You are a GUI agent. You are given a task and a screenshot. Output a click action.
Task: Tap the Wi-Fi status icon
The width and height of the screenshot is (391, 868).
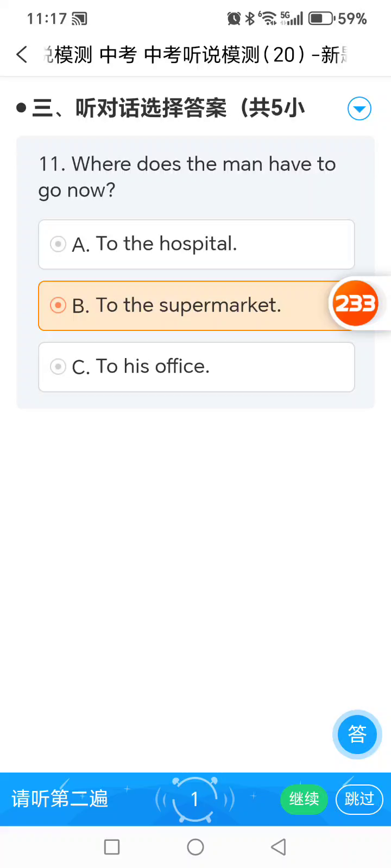[267, 18]
